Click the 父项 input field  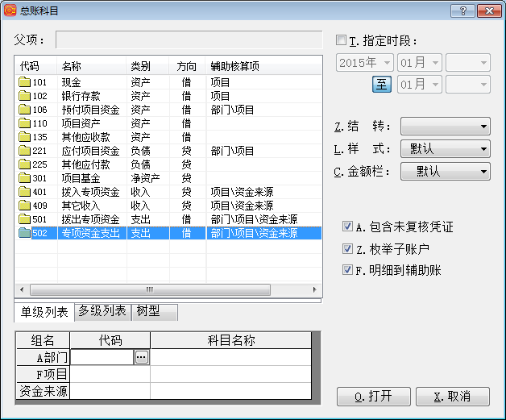(x=189, y=40)
